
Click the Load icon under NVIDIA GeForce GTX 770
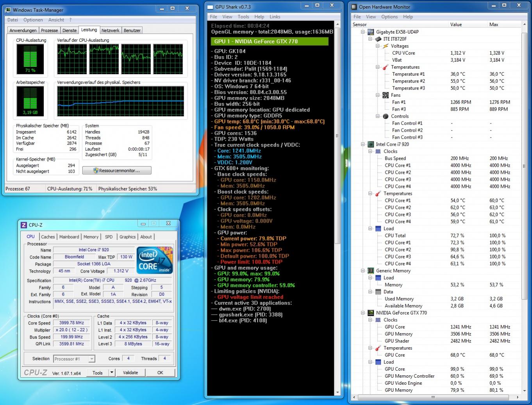(378, 362)
